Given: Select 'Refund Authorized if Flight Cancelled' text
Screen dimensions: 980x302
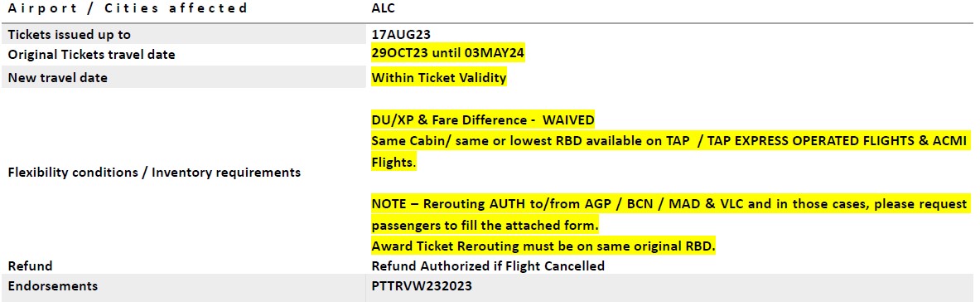Looking at the screenshot, I should 488,265.
